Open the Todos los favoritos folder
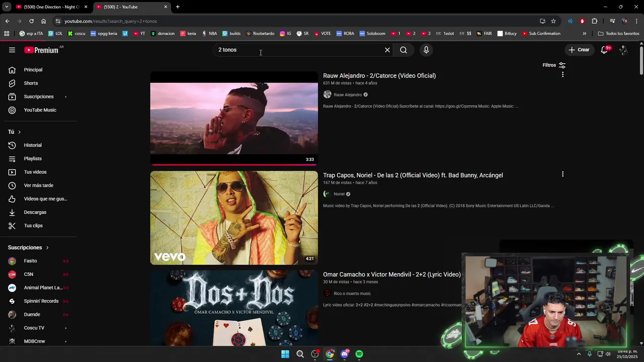This screenshot has height=362, width=644. (619, 34)
